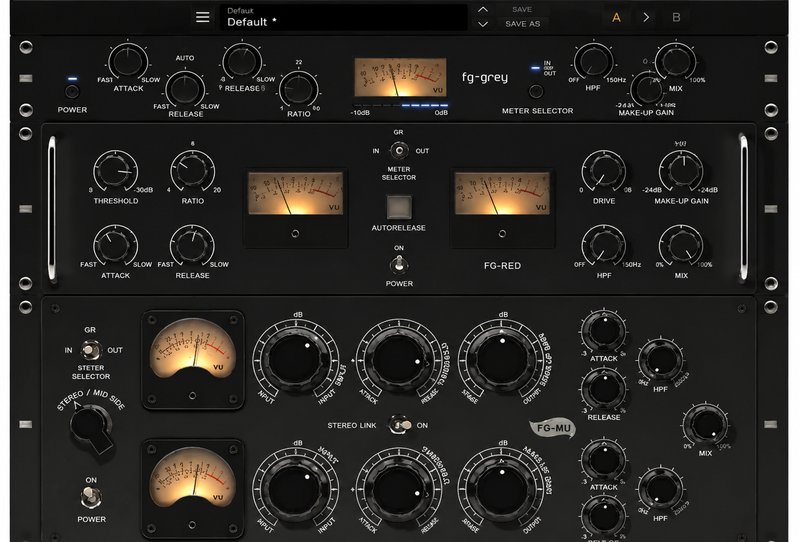This screenshot has height=542, width=800.
Task: Click the FG-Red HPF knob
Action: pos(604,245)
